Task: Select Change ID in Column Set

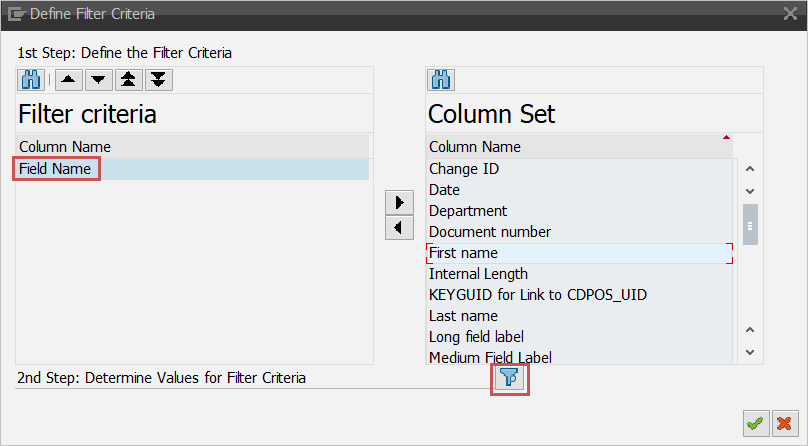Action: [x=463, y=169]
